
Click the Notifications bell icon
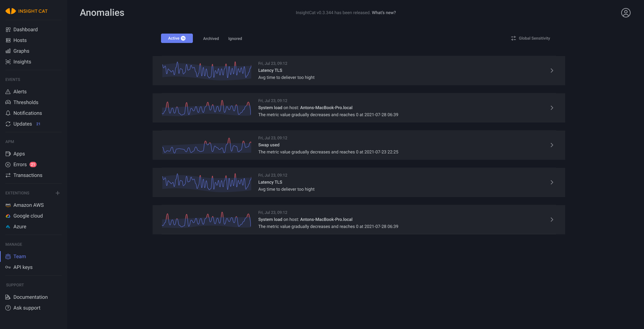[x=8, y=113]
